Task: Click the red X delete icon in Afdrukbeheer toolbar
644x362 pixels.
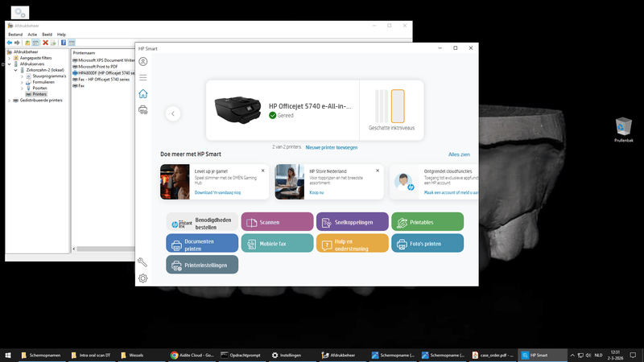Action: (x=45, y=43)
